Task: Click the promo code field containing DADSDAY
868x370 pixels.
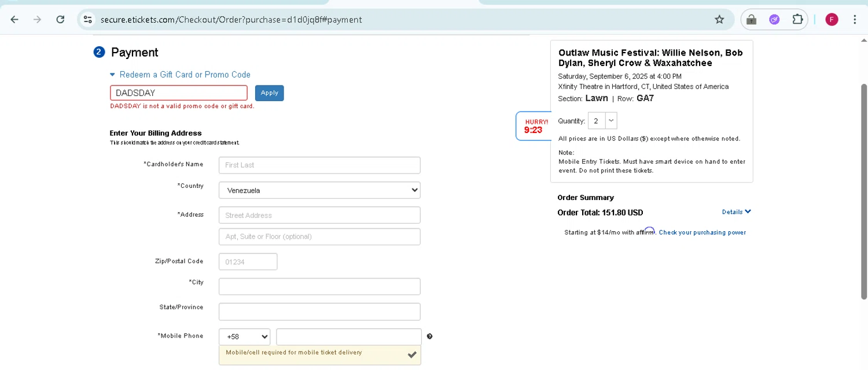Action: (x=179, y=93)
